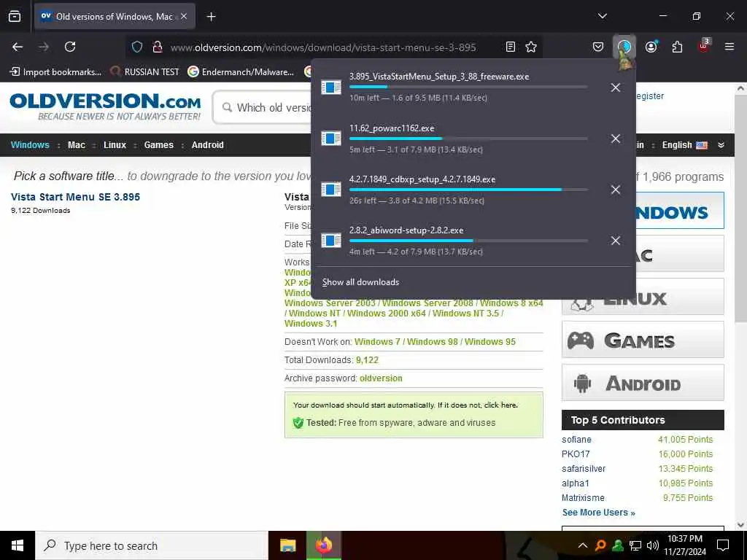Select Linux in site navigation

point(115,145)
